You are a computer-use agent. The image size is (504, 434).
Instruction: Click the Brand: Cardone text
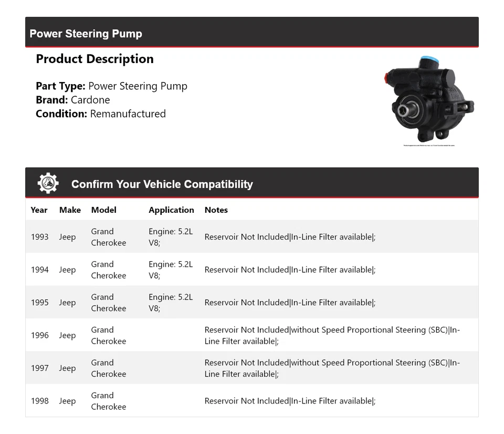pos(73,100)
